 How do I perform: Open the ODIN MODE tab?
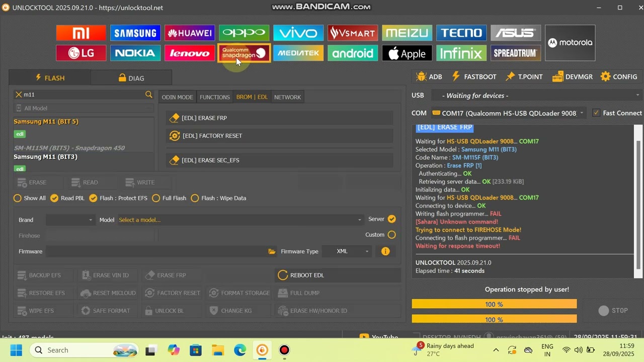(x=178, y=97)
